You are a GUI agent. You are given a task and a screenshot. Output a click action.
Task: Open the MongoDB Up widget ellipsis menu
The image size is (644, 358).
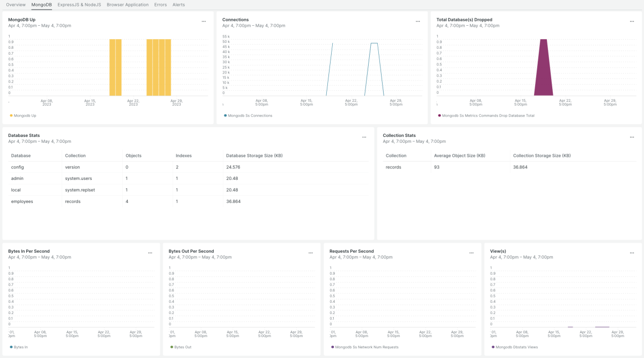click(x=203, y=21)
